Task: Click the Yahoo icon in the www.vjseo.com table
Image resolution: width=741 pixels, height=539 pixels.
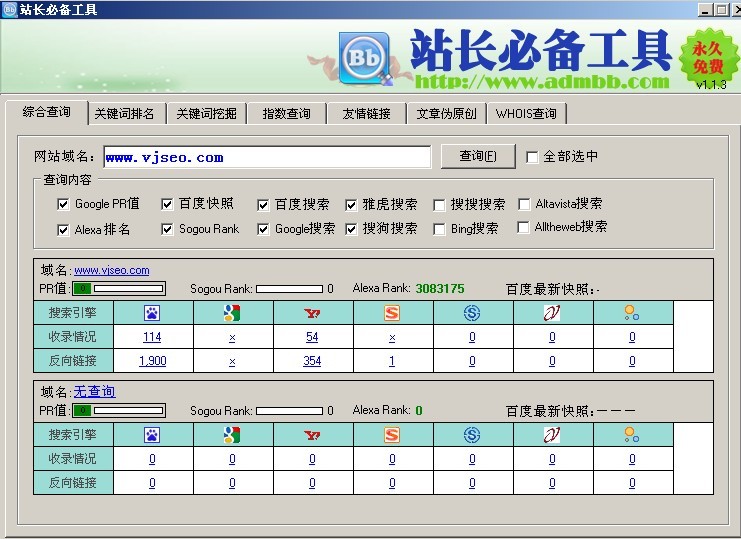Action: 312,313
